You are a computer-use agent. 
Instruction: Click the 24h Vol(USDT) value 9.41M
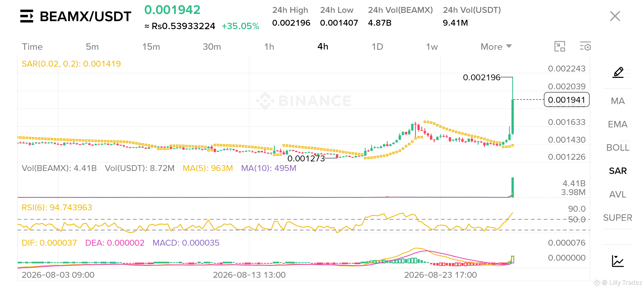455,23
